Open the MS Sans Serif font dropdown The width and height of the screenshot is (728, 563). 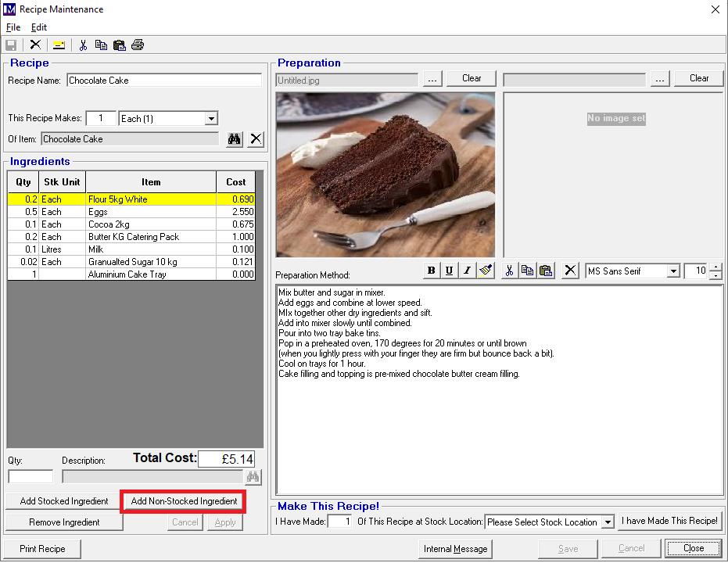coord(672,271)
